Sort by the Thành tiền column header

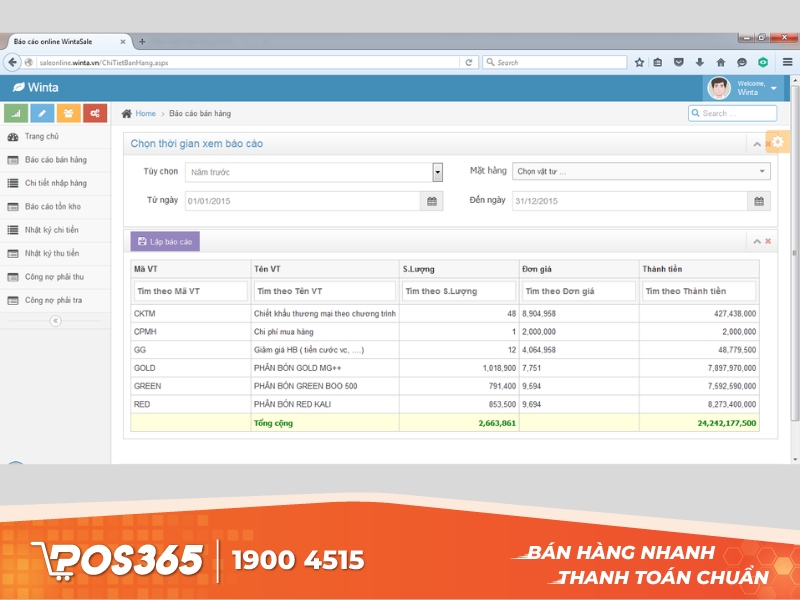point(699,269)
